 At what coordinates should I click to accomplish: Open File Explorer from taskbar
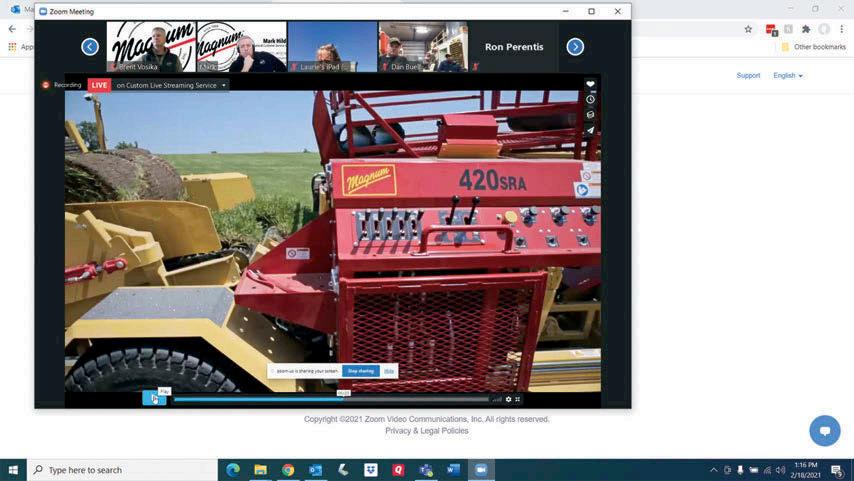pyautogui.click(x=261, y=470)
